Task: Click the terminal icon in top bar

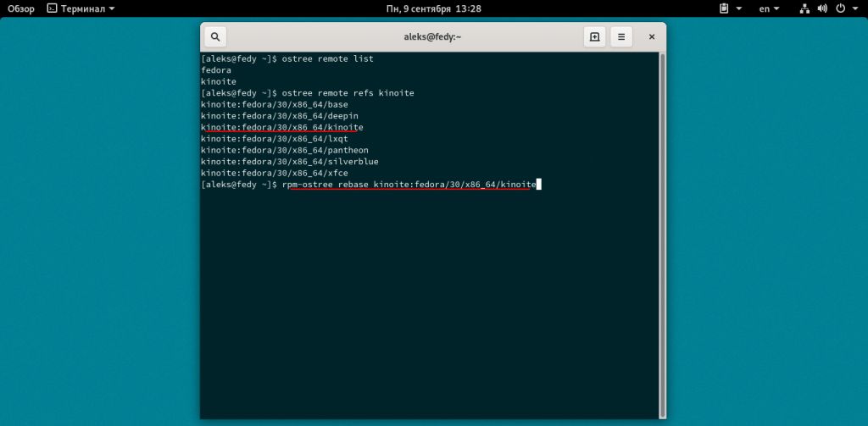Action: pos(52,8)
